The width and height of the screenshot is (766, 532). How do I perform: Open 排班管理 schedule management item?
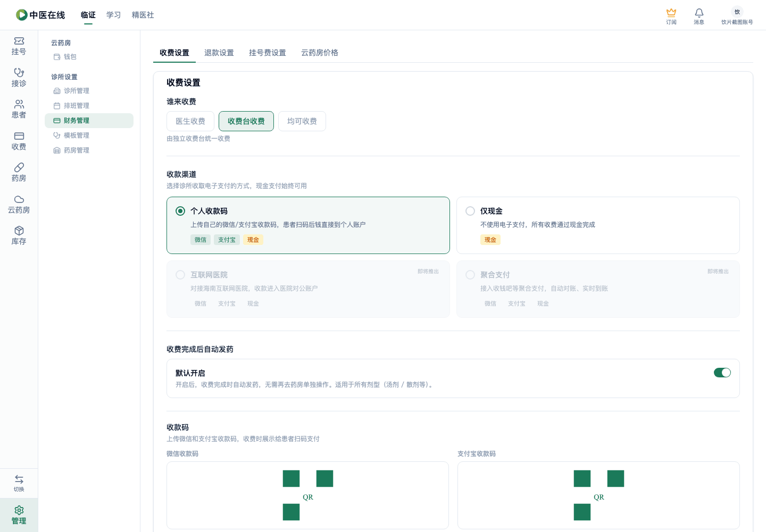pos(89,106)
